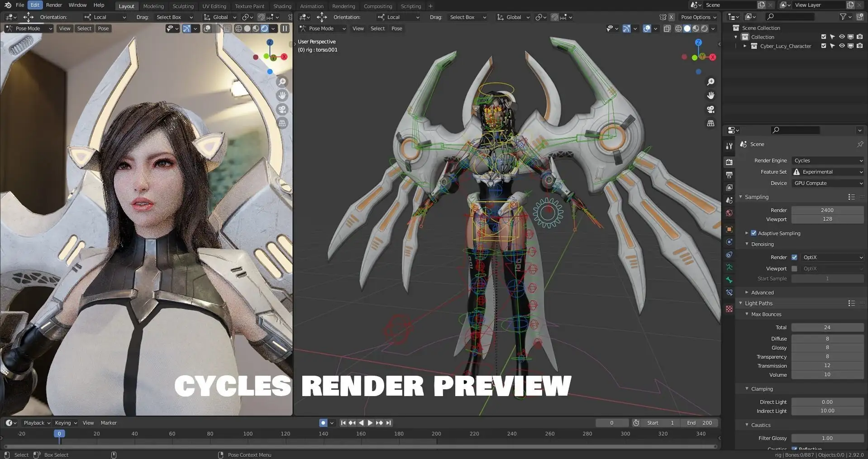Expand the Advanced section
Viewport: 868px width, 459px height.
click(762, 292)
